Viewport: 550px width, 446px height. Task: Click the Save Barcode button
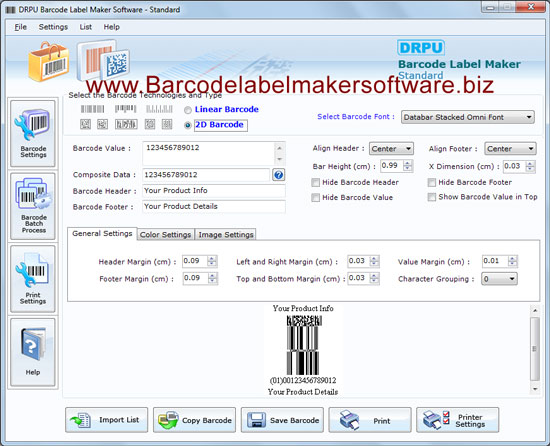coord(282,420)
